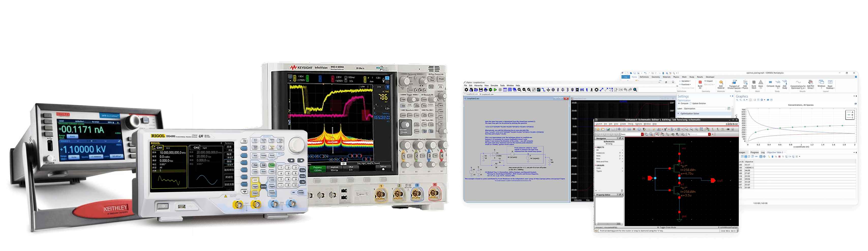The height and width of the screenshot is (251, 868).
Task: Click COMSOL Add Material icon
Action: (721, 84)
